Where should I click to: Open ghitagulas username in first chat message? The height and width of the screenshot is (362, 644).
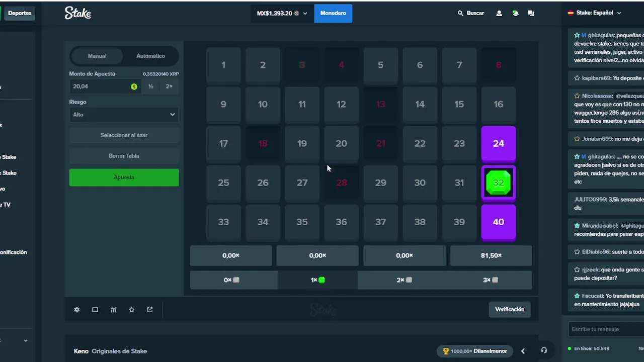pos(601,36)
